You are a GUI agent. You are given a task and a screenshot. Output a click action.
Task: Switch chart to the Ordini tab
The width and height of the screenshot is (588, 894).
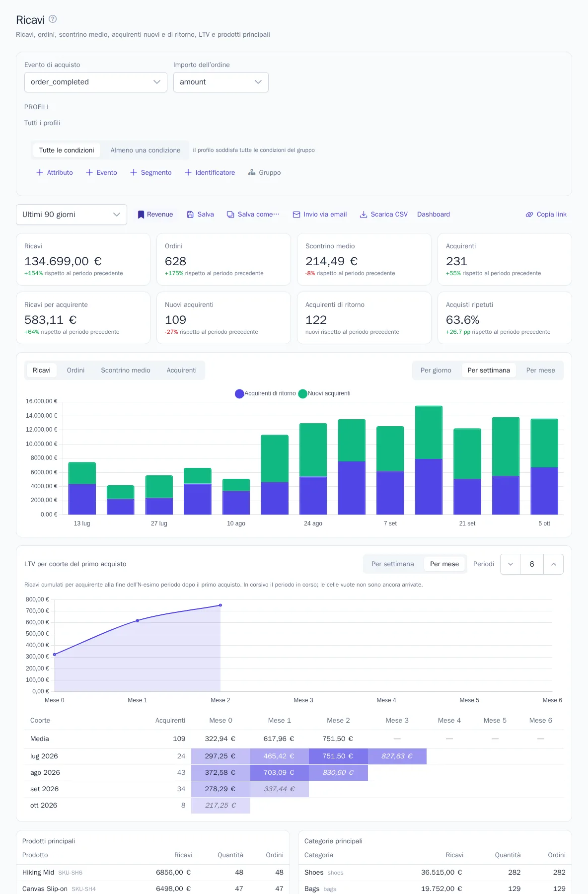pyautogui.click(x=75, y=371)
